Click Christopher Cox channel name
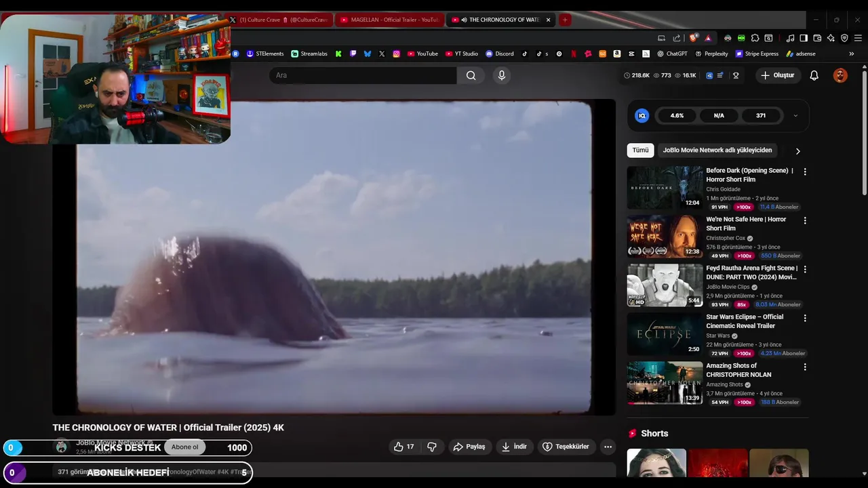 tap(726, 238)
